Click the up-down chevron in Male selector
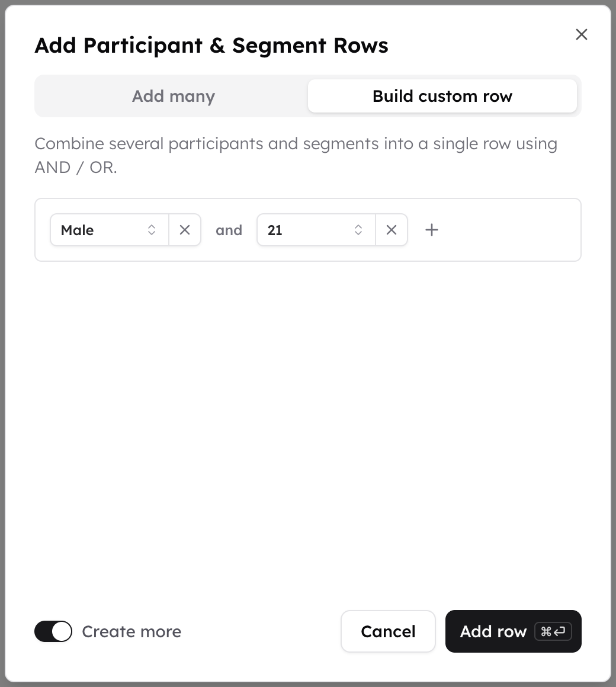Viewport: 616px width, 687px height. [x=152, y=230]
